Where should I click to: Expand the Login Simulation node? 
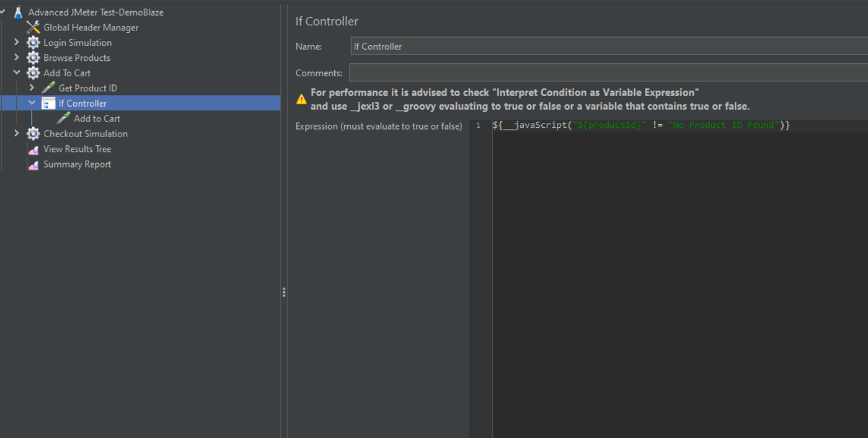pos(17,42)
